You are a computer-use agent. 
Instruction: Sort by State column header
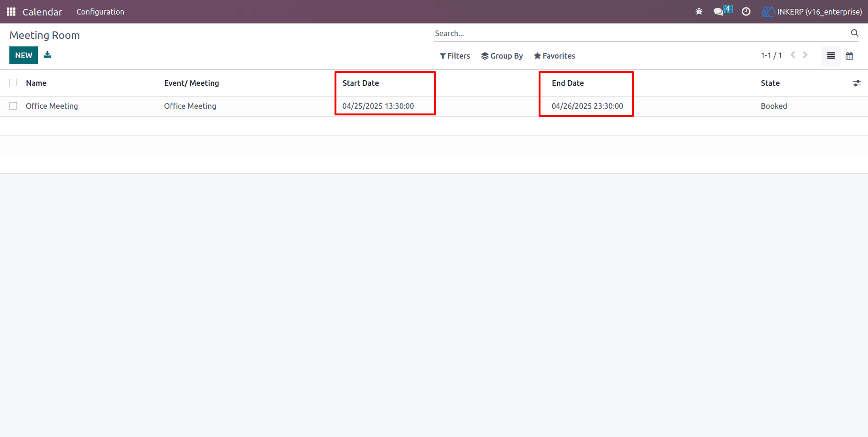(x=770, y=83)
